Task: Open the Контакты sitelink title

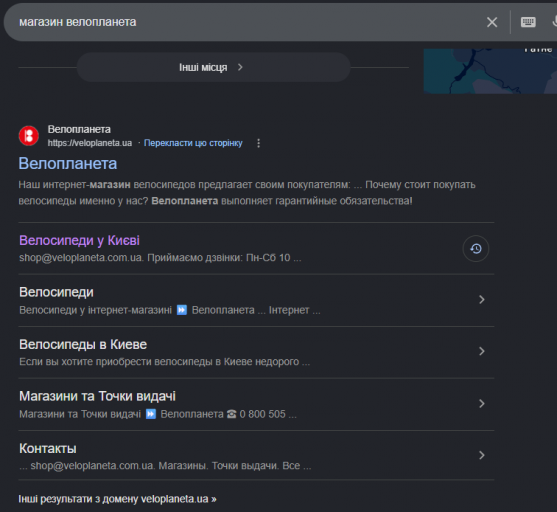Action: click(48, 449)
